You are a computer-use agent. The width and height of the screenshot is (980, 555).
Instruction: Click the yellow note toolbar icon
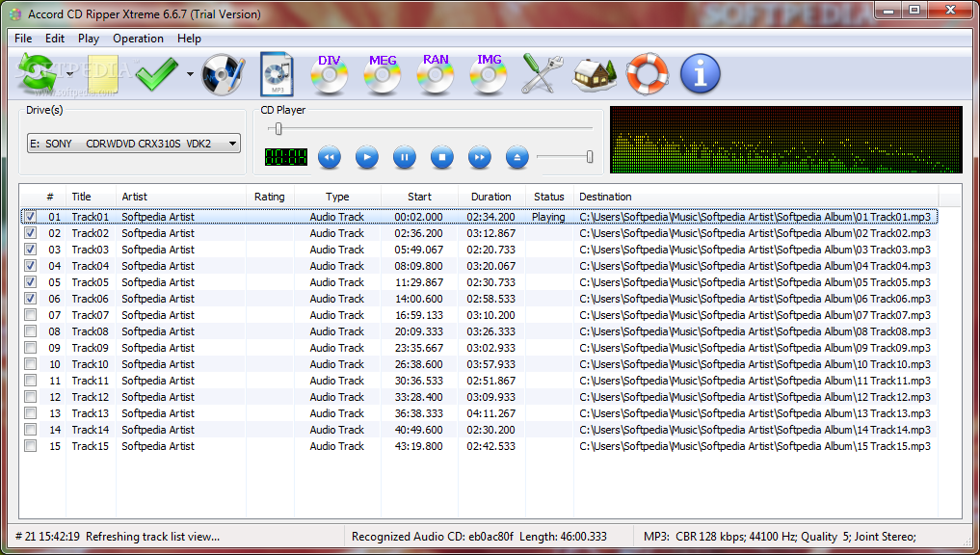(104, 74)
